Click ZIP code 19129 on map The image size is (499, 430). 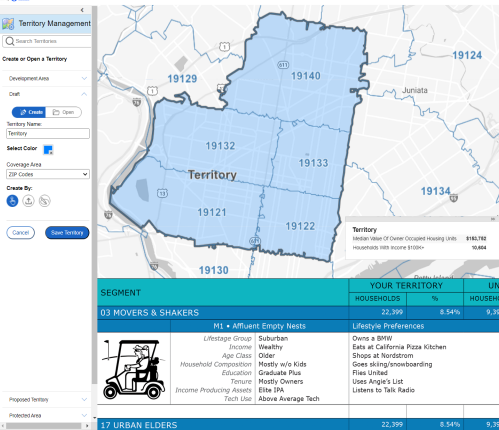[x=182, y=79]
